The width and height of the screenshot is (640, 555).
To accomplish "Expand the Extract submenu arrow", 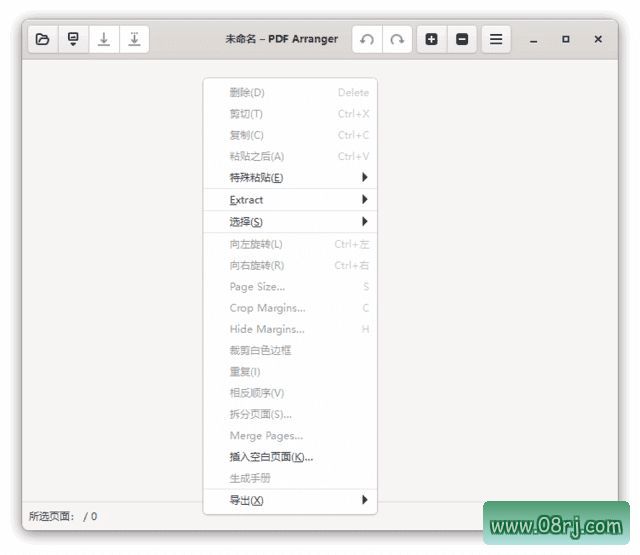I will click(365, 199).
